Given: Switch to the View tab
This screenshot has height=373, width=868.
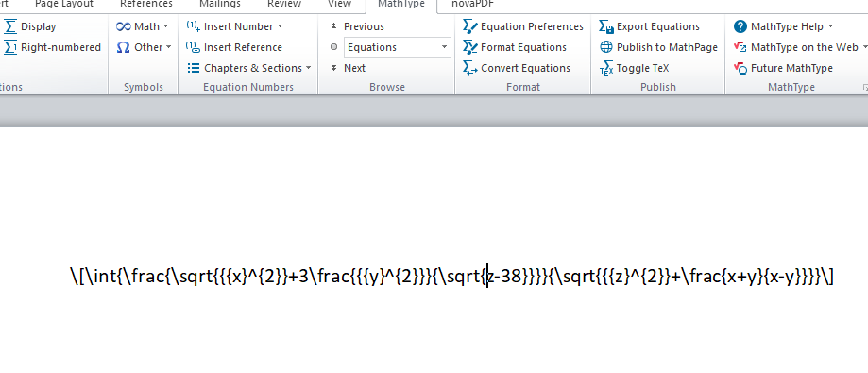Looking at the screenshot, I should pos(339,4).
